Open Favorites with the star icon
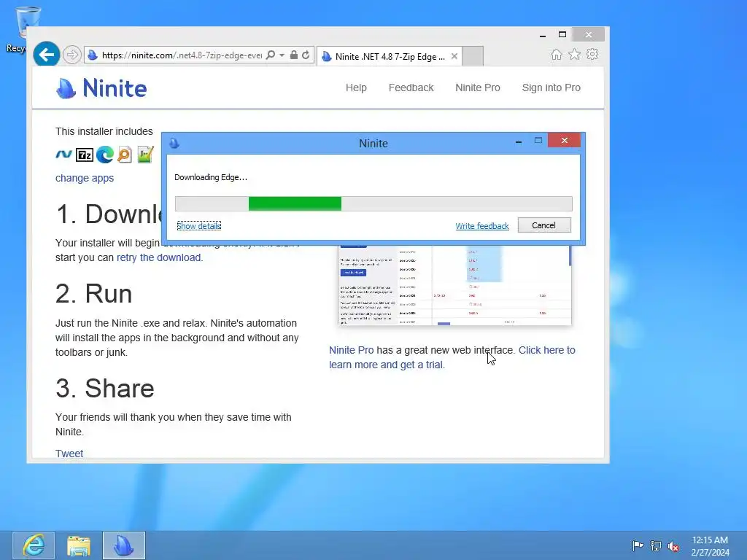The width and height of the screenshot is (747, 560). tap(575, 54)
